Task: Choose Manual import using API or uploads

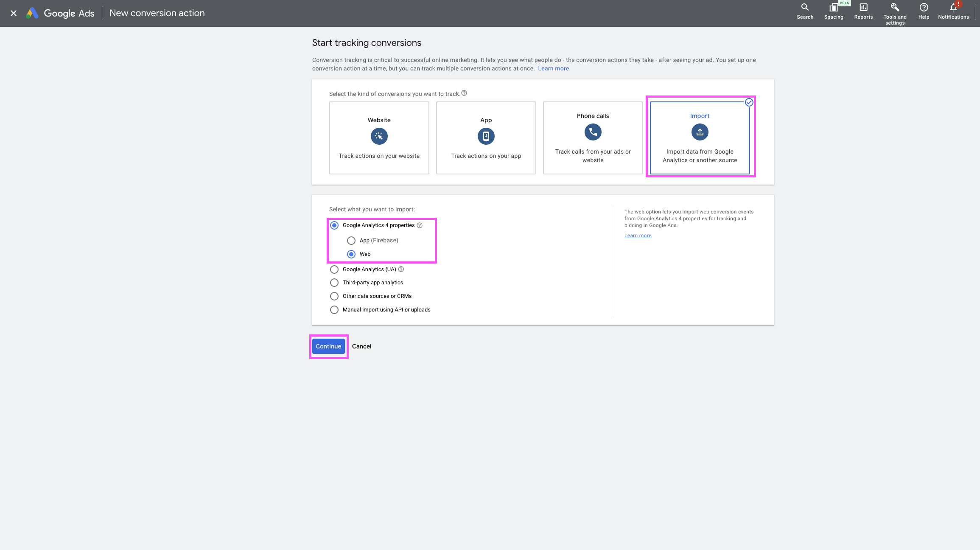Action: tap(334, 310)
